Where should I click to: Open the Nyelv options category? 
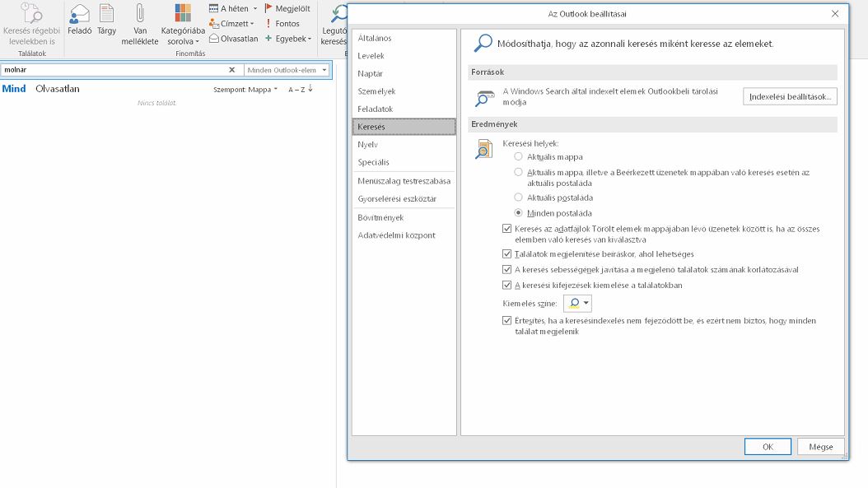point(404,144)
